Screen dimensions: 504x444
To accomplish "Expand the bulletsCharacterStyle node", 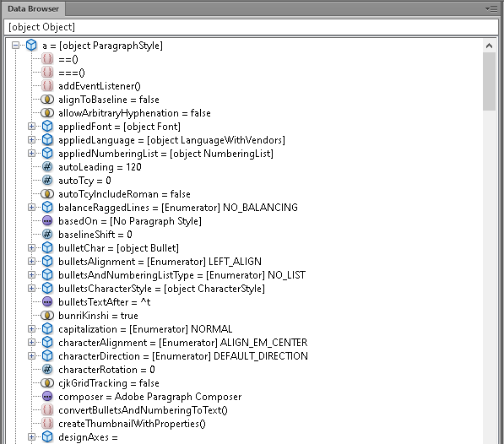I will point(31,288).
